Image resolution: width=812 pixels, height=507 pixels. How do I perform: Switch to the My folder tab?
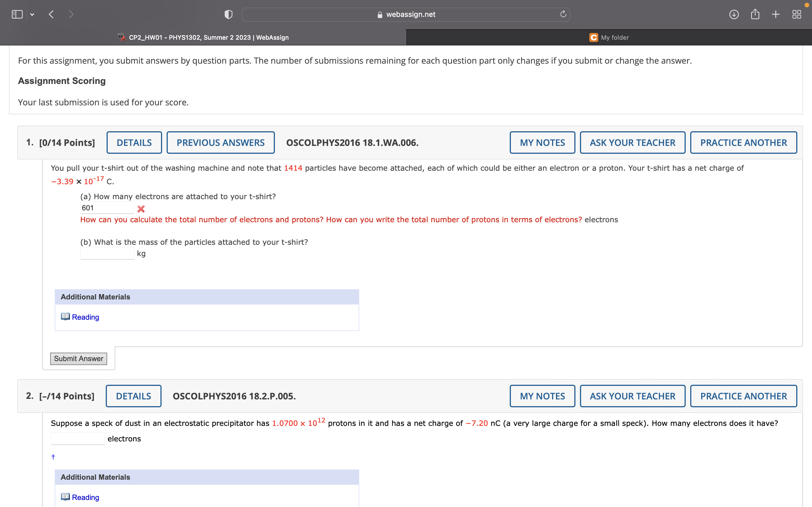coord(609,37)
